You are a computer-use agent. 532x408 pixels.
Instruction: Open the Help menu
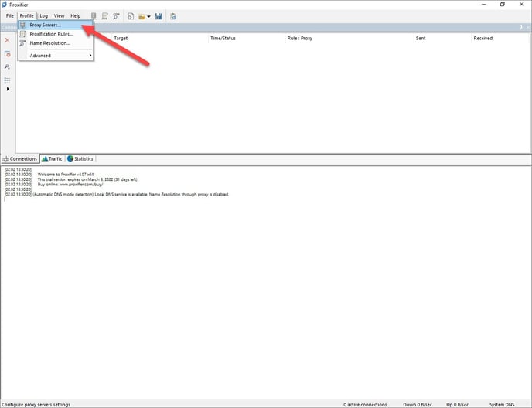tap(75, 16)
